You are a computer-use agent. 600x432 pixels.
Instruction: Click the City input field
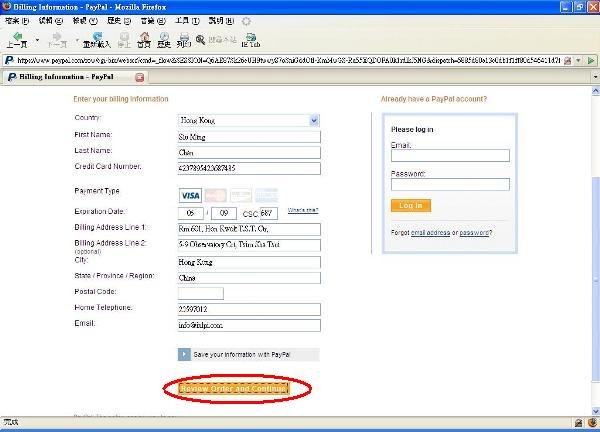coord(249,262)
